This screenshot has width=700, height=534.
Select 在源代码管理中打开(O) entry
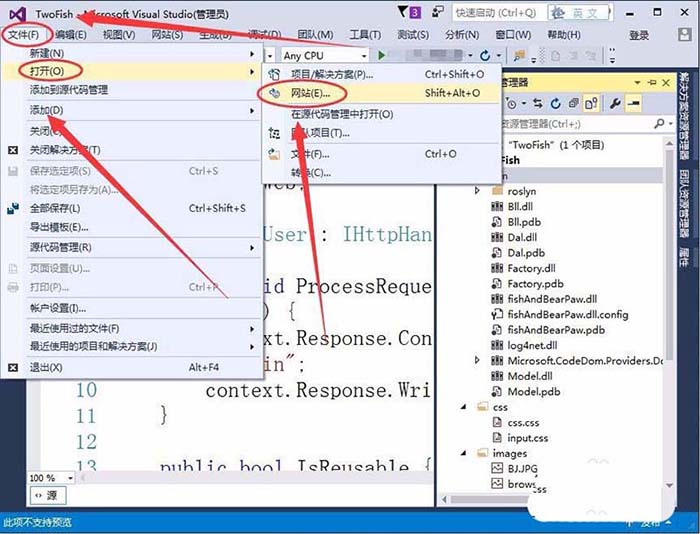381,114
